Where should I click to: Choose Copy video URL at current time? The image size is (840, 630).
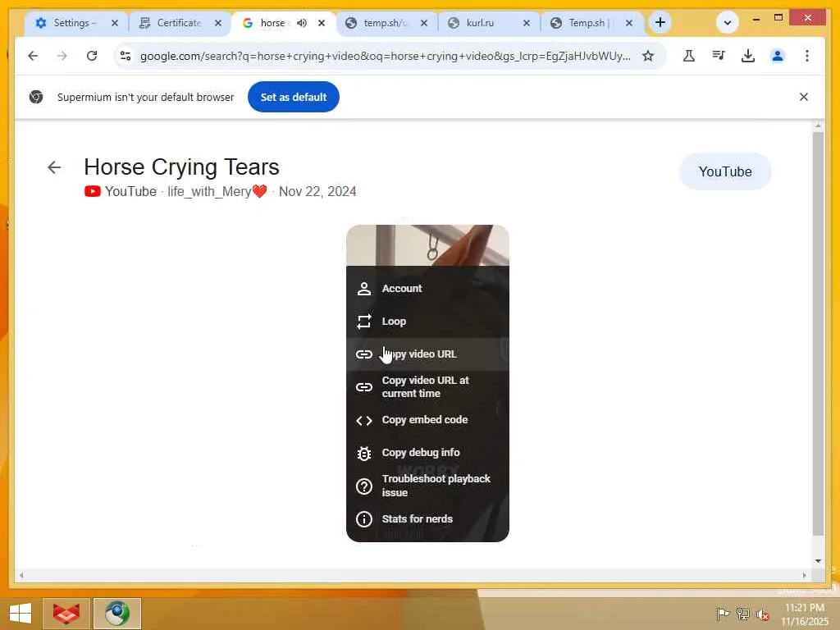click(x=427, y=387)
